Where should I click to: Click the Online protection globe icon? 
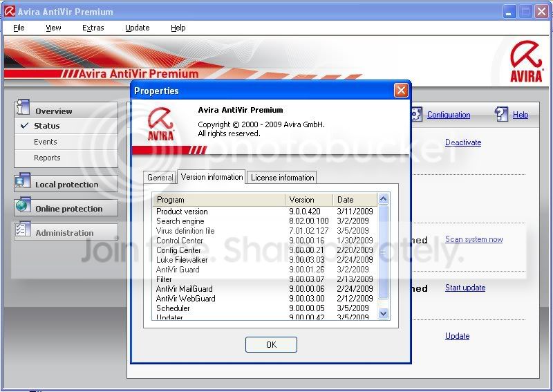[23, 205]
